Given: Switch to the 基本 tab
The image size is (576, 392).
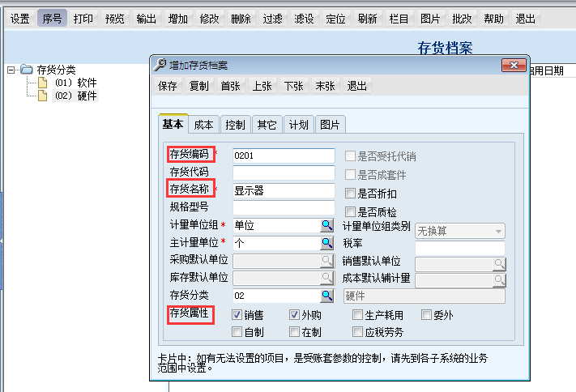Looking at the screenshot, I should click(x=173, y=124).
